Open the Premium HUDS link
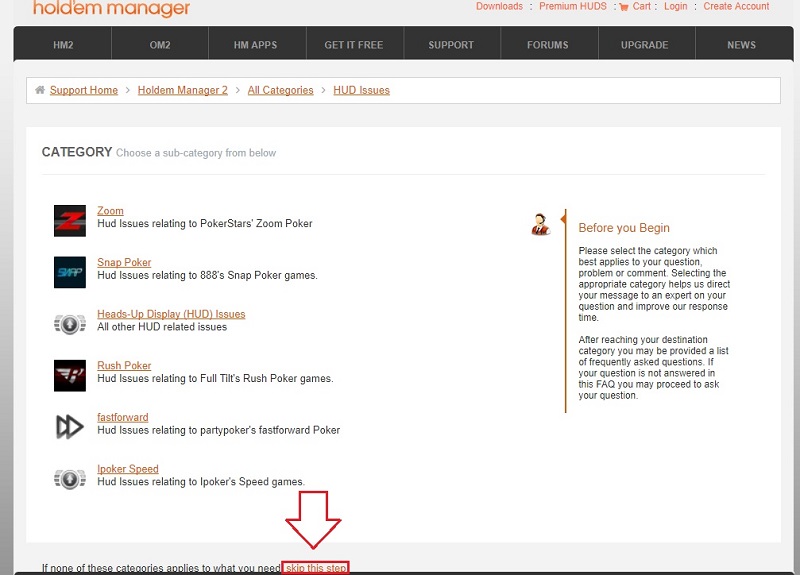 (x=573, y=6)
